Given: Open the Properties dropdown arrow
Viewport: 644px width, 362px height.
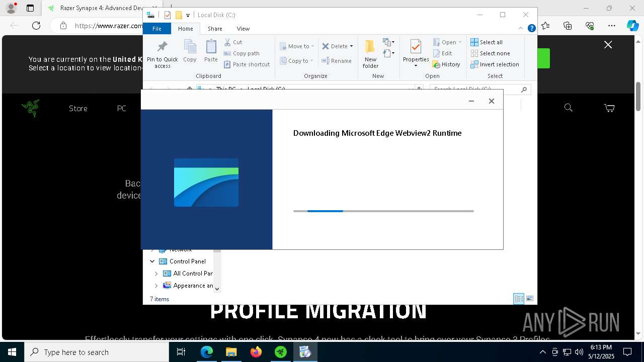Looking at the screenshot, I should [x=416, y=66].
